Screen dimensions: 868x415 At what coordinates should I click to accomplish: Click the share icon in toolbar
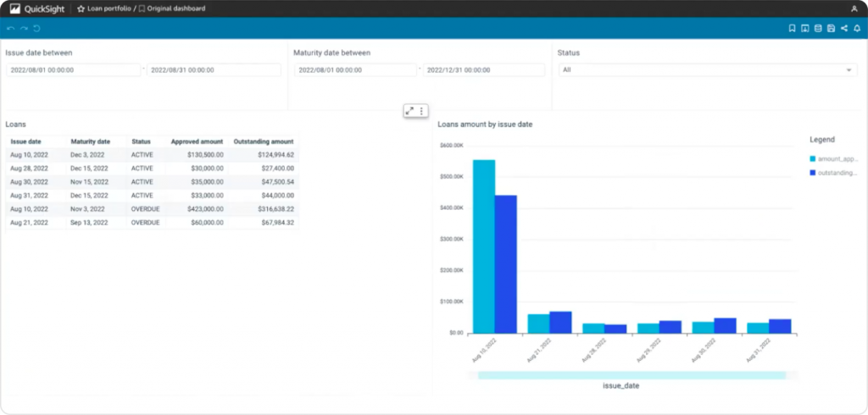point(844,28)
